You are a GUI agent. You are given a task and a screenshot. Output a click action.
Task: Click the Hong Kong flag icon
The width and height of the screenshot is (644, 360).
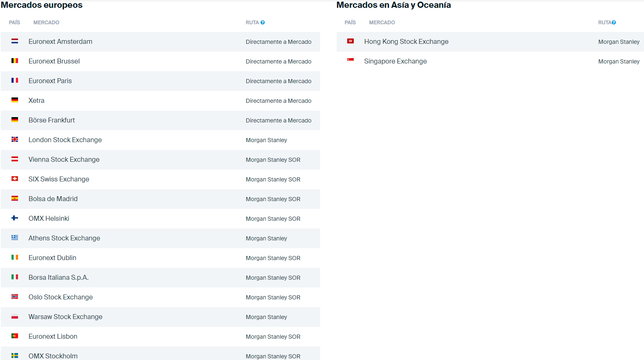coord(350,41)
